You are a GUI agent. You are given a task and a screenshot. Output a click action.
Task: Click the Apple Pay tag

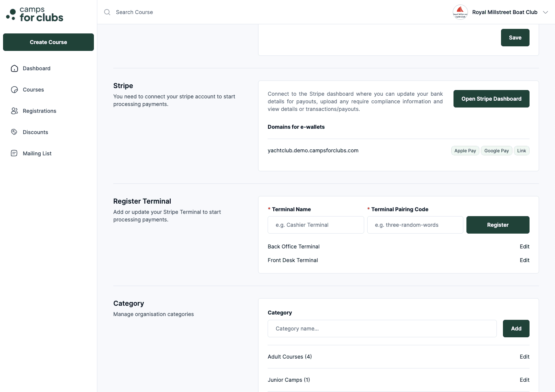click(x=465, y=151)
